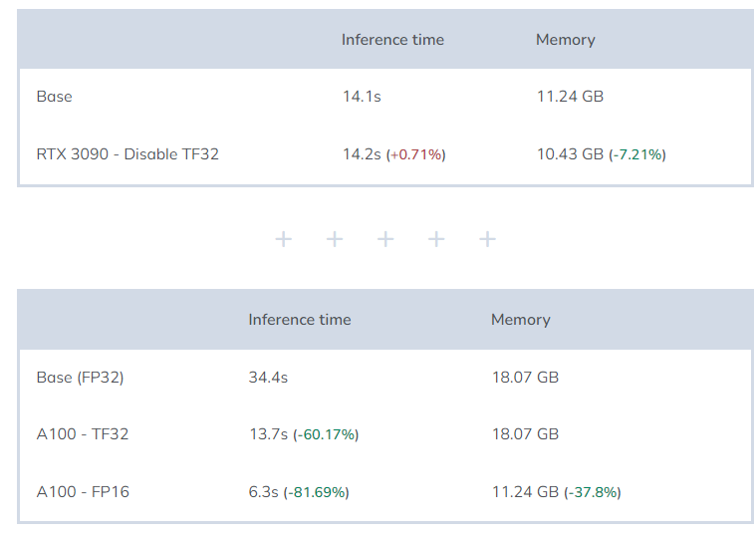Viewport: 756px width, 537px height.
Task: Click the first plus icon in the divider
Action: tap(284, 239)
